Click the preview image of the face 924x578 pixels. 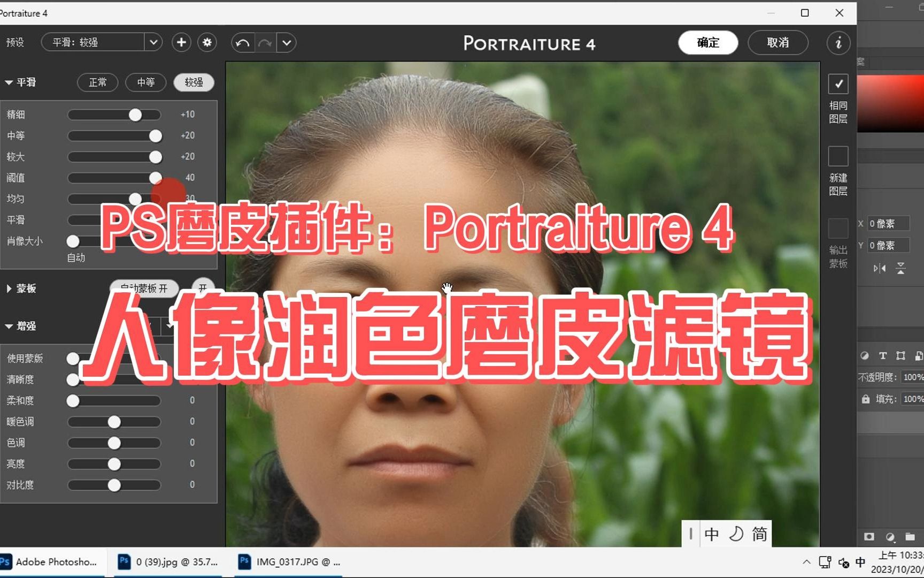[x=522, y=304]
